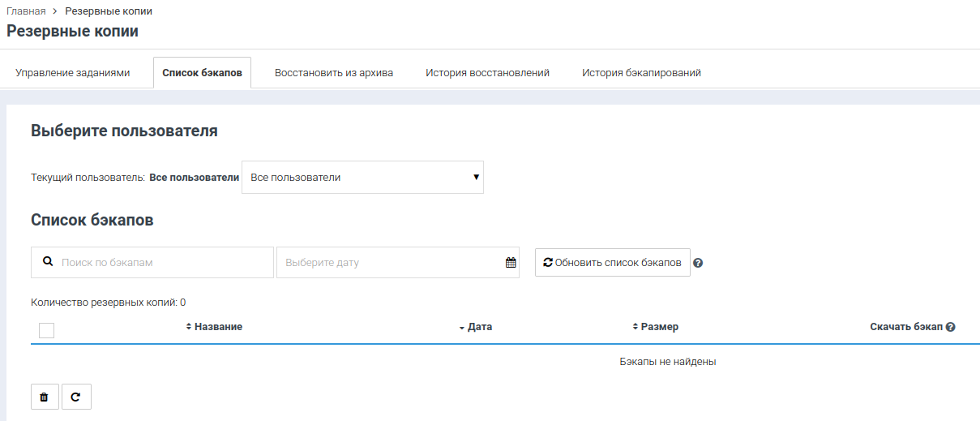Open the Все пользователи dropdown
The height and width of the screenshot is (421, 980).
[x=362, y=177]
